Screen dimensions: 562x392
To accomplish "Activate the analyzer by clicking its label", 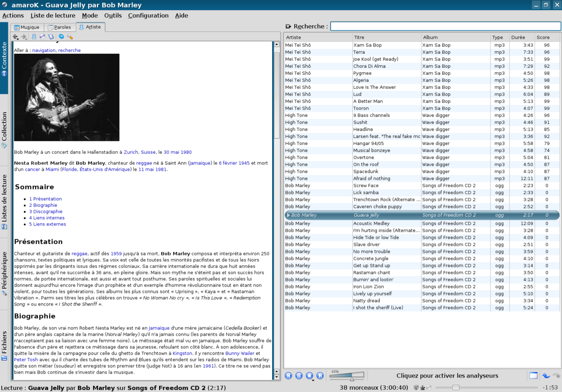I will pos(447,376).
